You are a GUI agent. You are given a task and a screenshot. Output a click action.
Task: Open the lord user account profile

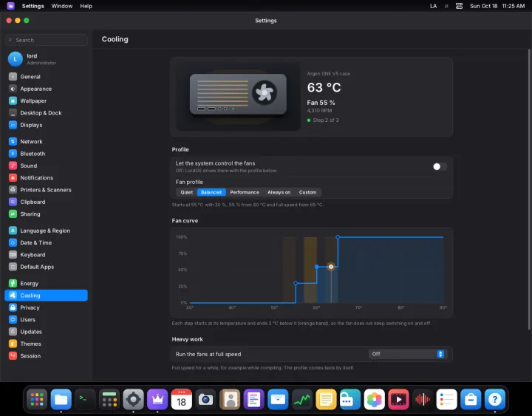pyautogui.click(x=46, y=59)
